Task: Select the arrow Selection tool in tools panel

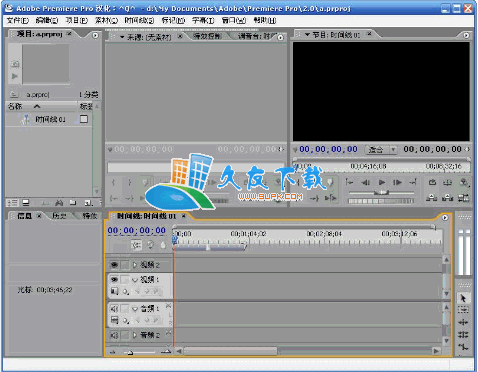Action: coord(463,298)
